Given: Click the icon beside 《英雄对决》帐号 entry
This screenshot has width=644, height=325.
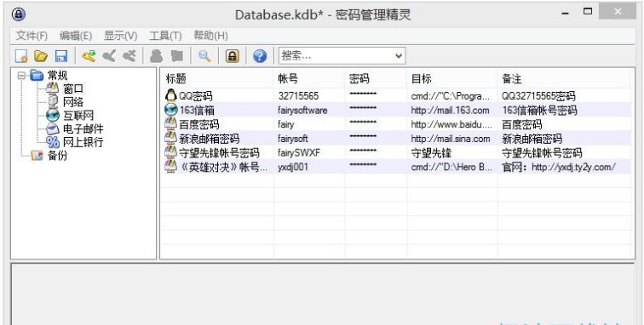Looking at the screenshot, I should (x=171, y=167).
